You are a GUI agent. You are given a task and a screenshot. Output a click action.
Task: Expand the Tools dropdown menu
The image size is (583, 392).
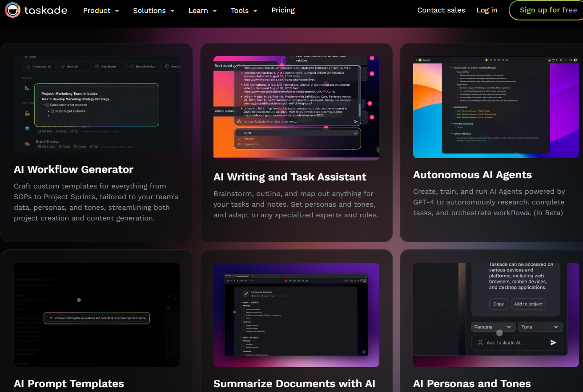(244, 10)
